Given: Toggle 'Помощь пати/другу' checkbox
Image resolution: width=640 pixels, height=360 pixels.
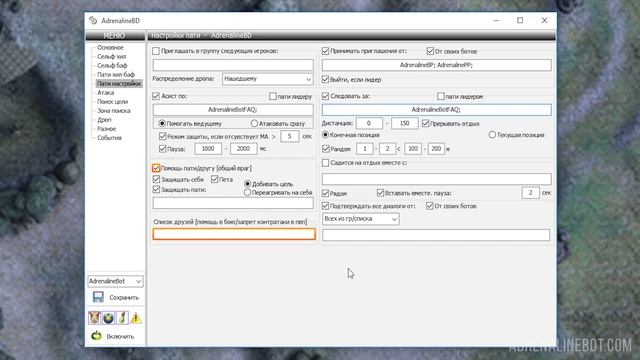Looking at the screenshot, I should tap(156, 168).
